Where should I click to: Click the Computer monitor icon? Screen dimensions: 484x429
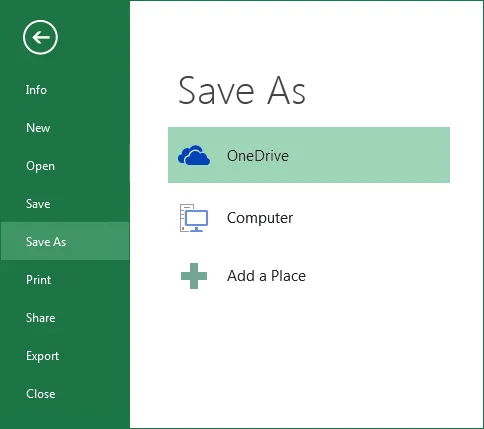coord(194,218)
